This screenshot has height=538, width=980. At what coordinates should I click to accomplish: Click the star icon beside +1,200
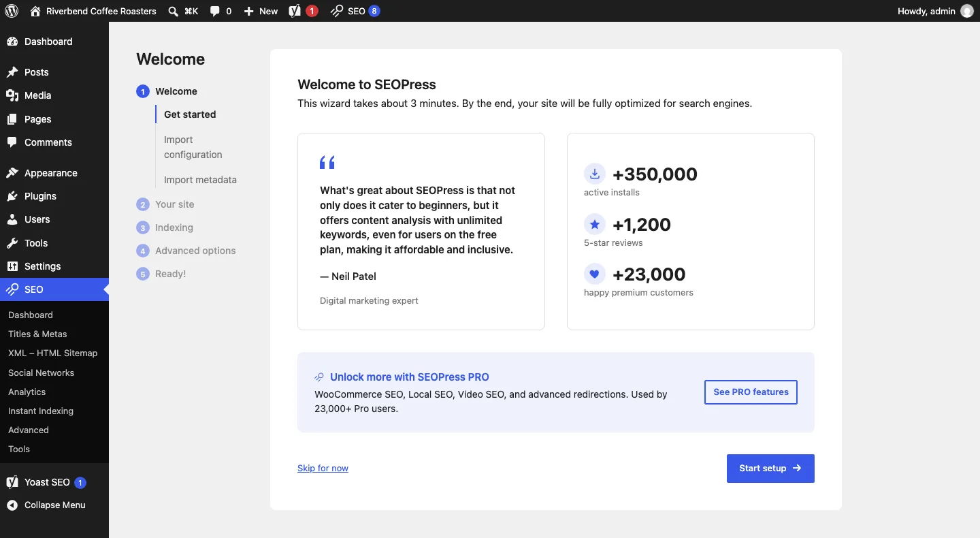coord(595,224)
